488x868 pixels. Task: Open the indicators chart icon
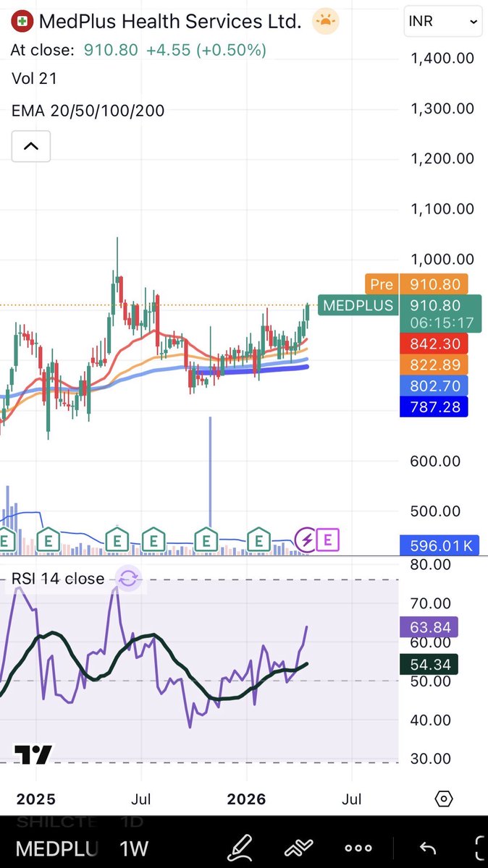(x=298, y=848)
